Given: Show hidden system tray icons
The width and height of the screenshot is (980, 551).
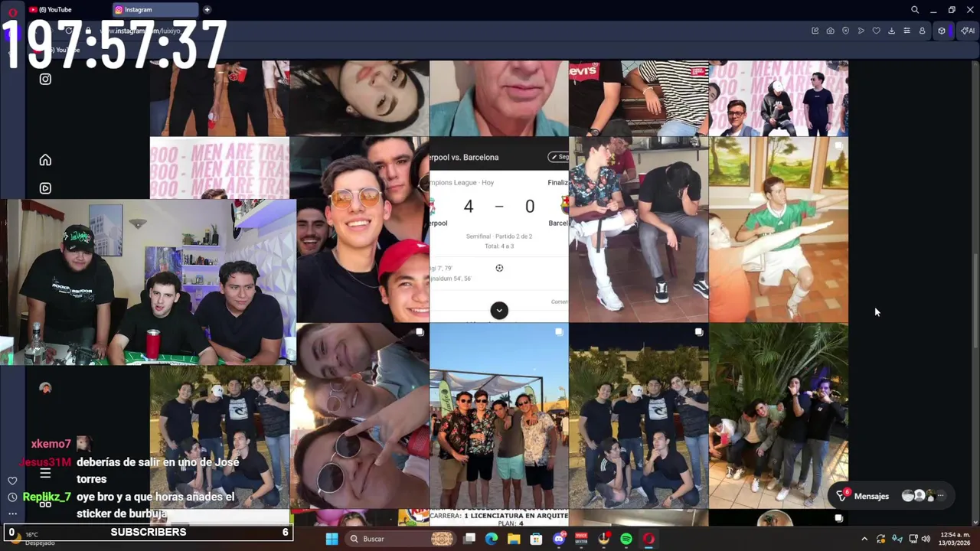Looking at the screenshot, I should 864,539.
